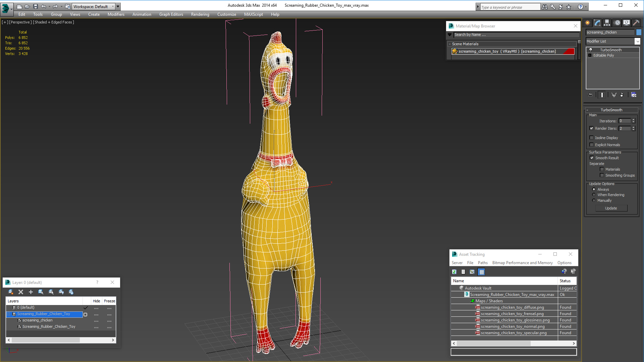Enable the Isoline Display checkbox
The height and width of the screenshot is (362, 644).
(x=592, y=138)
